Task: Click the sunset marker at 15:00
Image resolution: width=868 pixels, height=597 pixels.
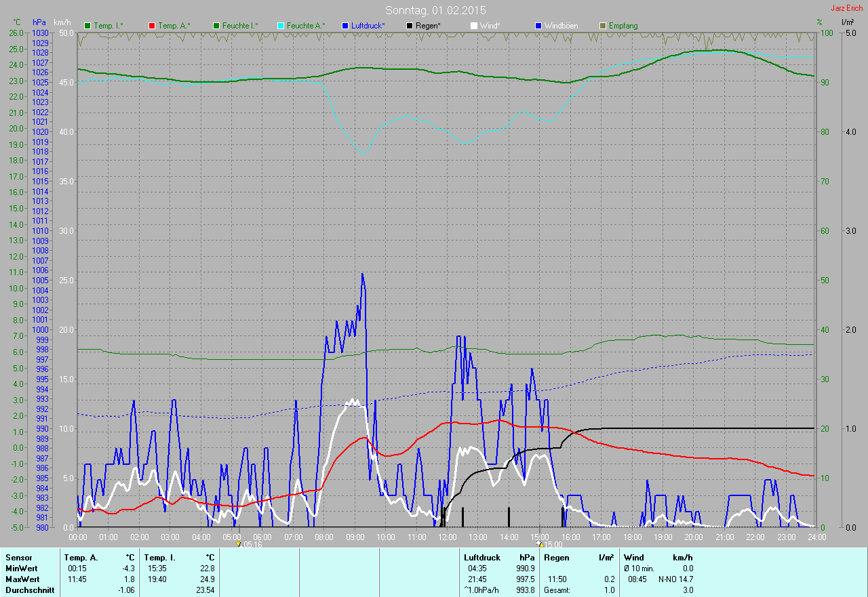Action: [x=540, y=543]
